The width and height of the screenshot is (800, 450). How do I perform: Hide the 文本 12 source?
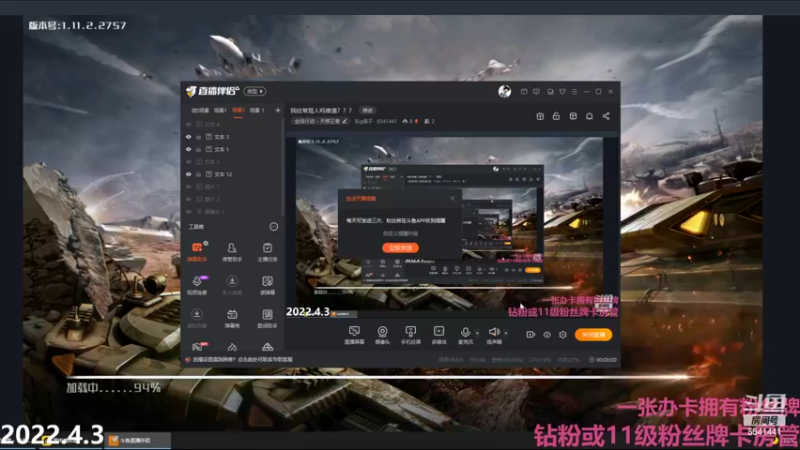tap(188, 174)
